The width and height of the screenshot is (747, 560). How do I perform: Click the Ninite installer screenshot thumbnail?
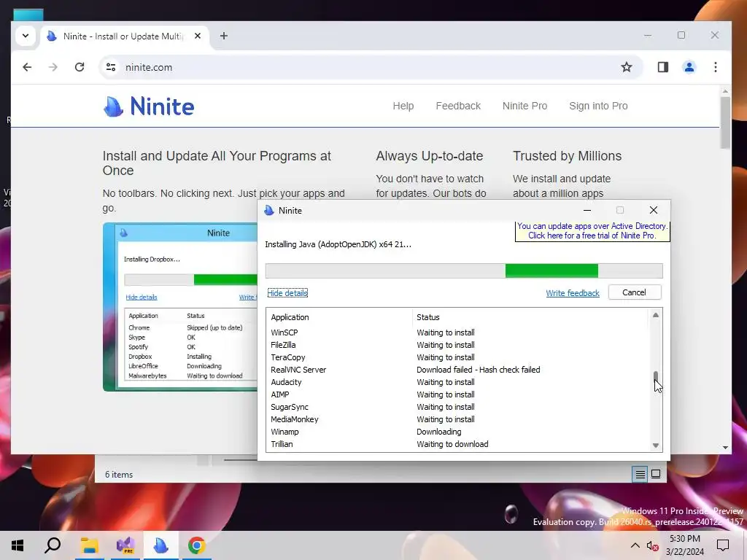(180, 307)
